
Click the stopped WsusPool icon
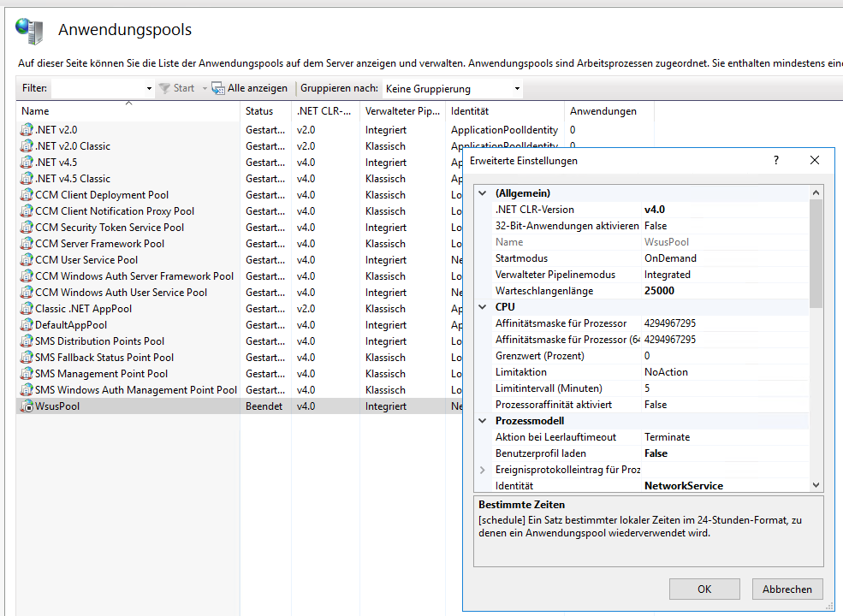pyautogui.click(x=27, y=406)
